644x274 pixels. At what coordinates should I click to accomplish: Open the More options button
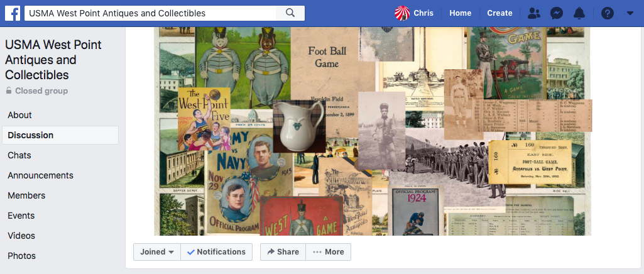click(x=328, y=252)
